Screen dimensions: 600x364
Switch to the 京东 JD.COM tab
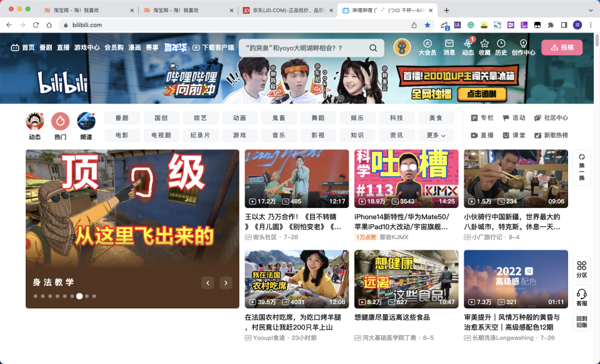(x=287, y=11)
